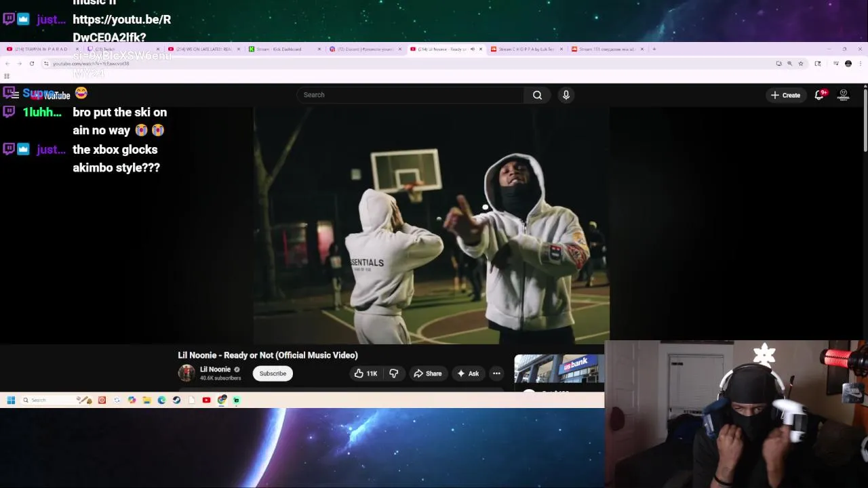868x488 pixels.
Task: Subscribe to Lil Noonie channel
Action: [x=273, y=373]
